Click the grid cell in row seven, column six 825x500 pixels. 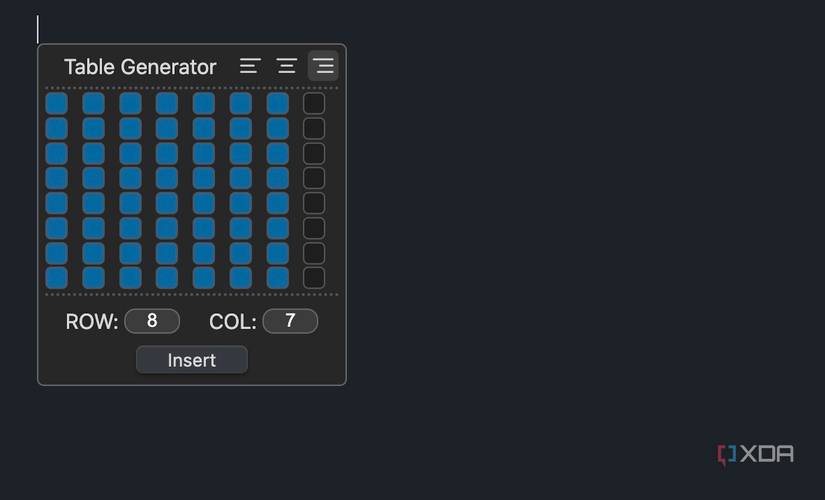tap(241, 253)
